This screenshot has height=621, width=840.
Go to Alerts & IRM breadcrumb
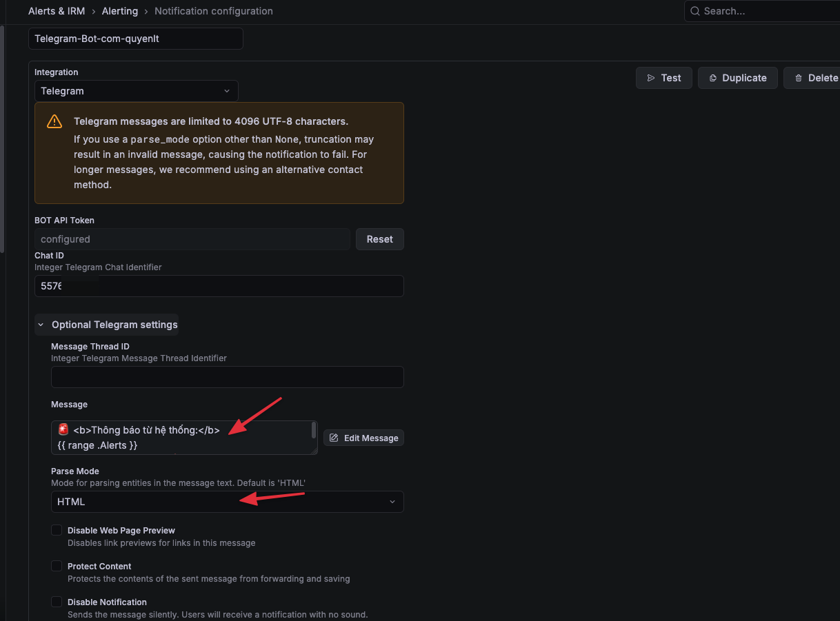57,11
